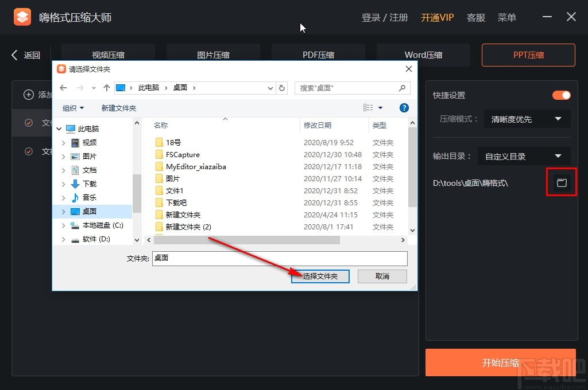Click navigation tree vertical scrollbar
The width and height of the screenshot is (588, 390).
coord(137,193)
